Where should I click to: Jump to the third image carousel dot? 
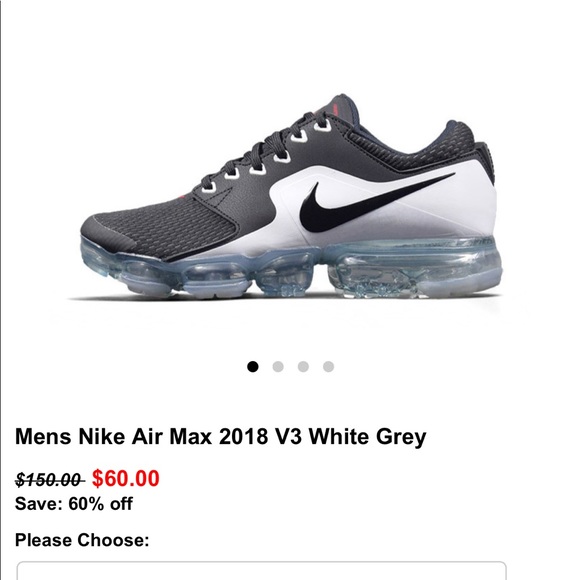pyautogui.click(x=303, y=367)
